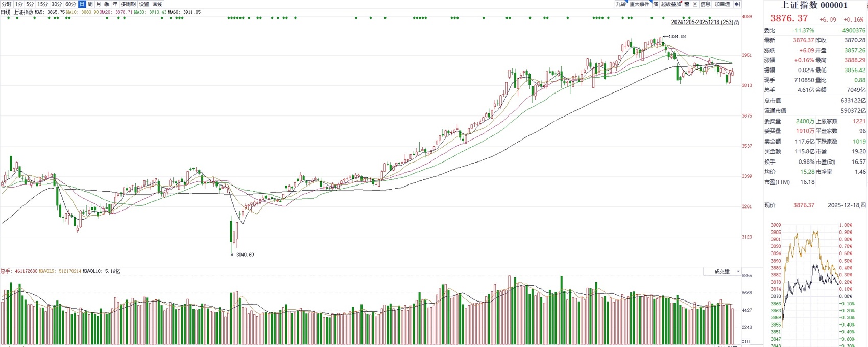The image size is (868, 347).
Task: Open the 演 replay tool
Action: pos(656,4)
